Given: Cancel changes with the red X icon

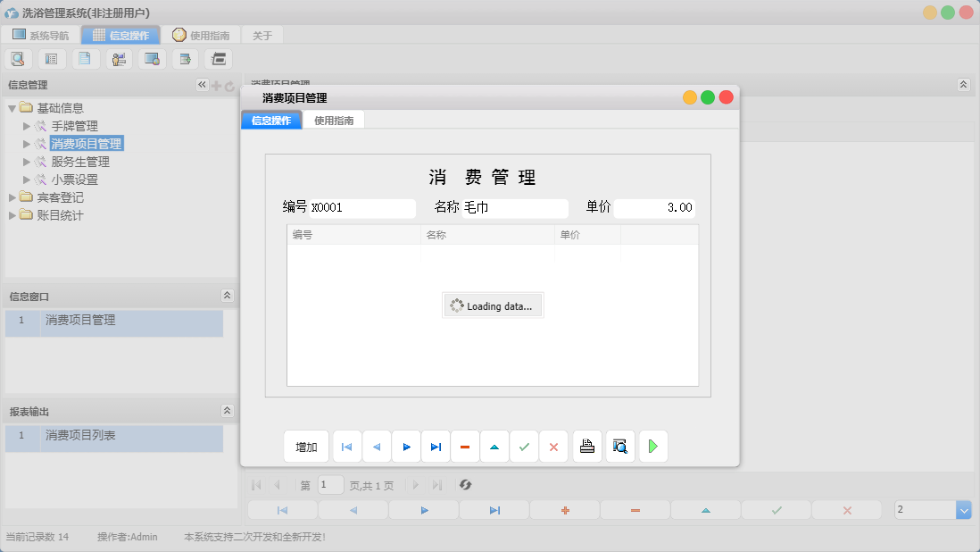Looking at the screenshot, I should point(553,446).
